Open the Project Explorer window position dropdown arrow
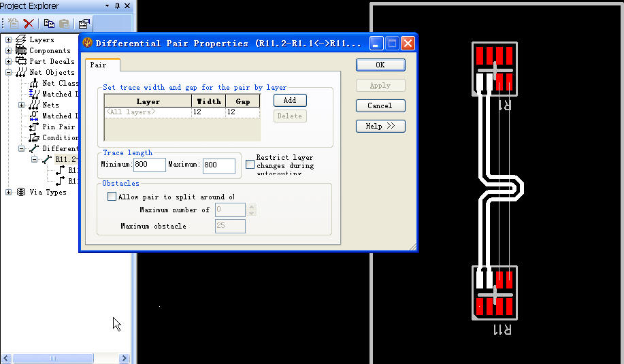The height and width of the screenshot is (364, 624). coord(107,5)
